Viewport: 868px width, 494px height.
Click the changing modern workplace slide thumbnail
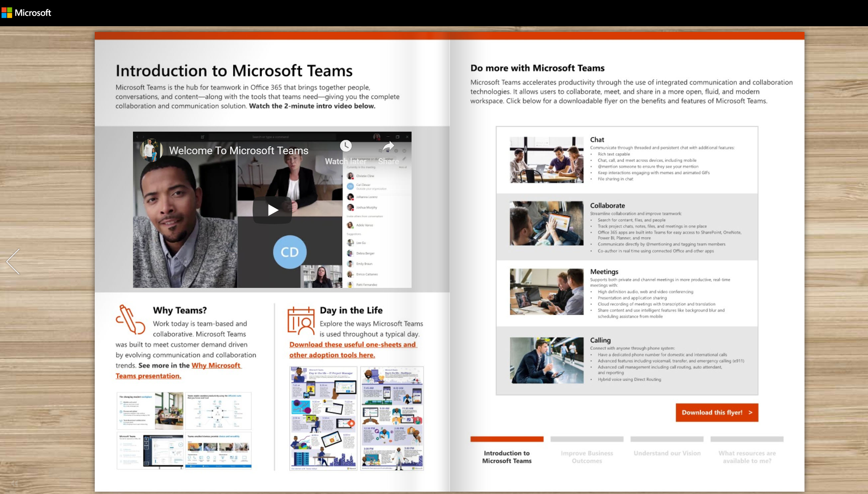click(x=150, y=411)
